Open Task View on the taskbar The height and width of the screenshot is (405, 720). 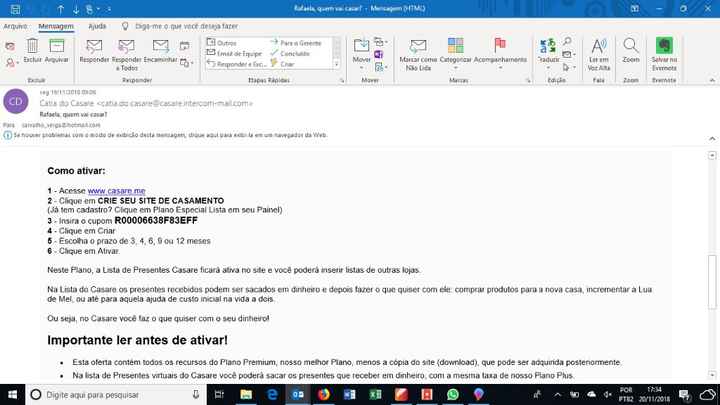(x=219, y=394)
